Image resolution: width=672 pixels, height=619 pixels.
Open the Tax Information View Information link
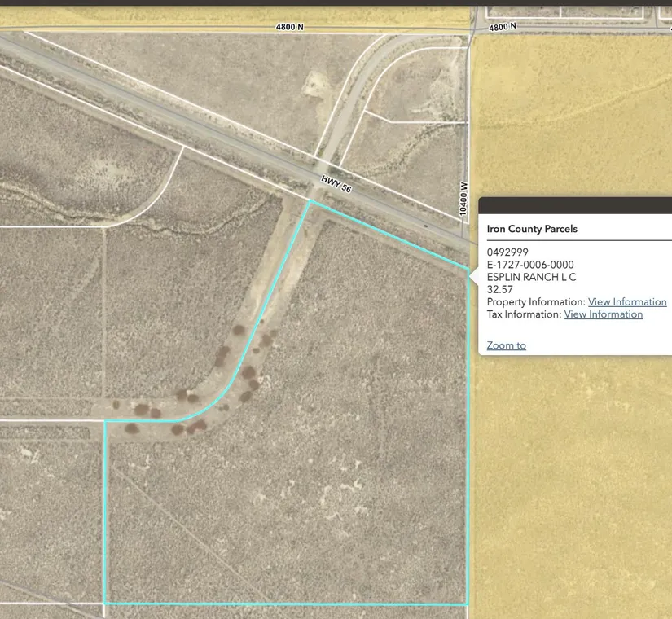click(x=603, y=314)
